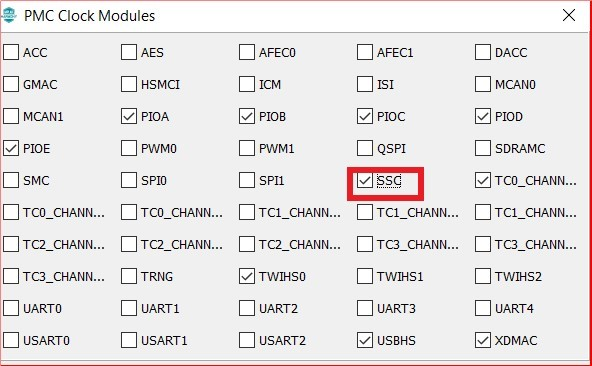Enable the QSPI clock module
The image size is (592, 366).
pyautogui.click(x=365, y=148)
